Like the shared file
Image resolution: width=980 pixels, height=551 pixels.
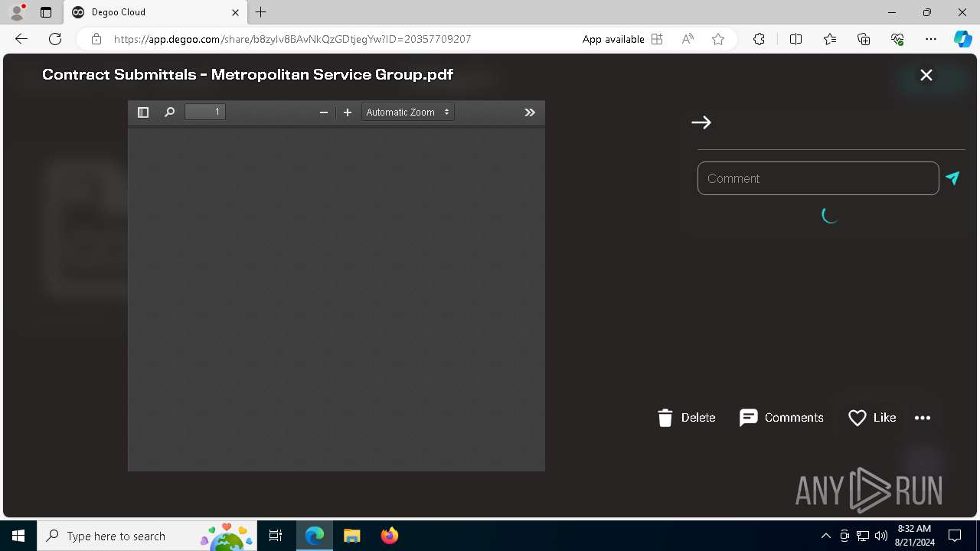coord(872,418)
